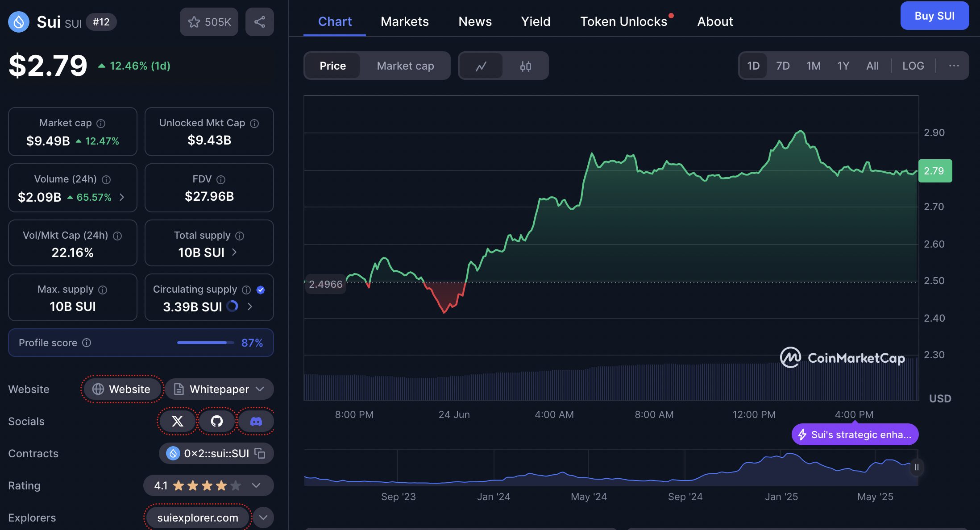Open Sui's X (Twitter) social link
Screen dimensions: 980x530
(178, 421)
